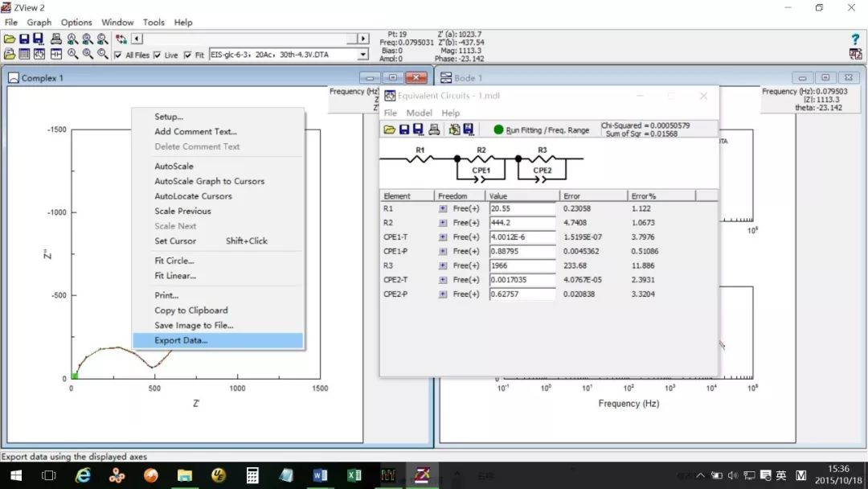The width and height of the screenshot is (868, 489).
Task: Click zoom C icon in top toolbar row
Action: pos(102,39)
